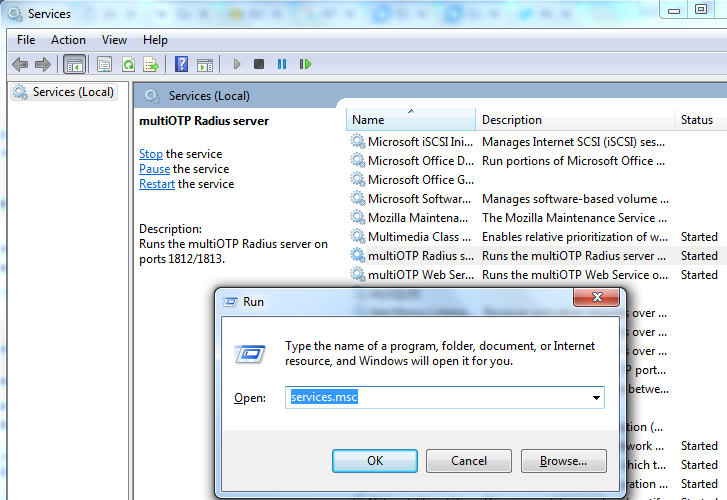Maximize the Services window
Screen dimensions: 727x500
[701, 9]
